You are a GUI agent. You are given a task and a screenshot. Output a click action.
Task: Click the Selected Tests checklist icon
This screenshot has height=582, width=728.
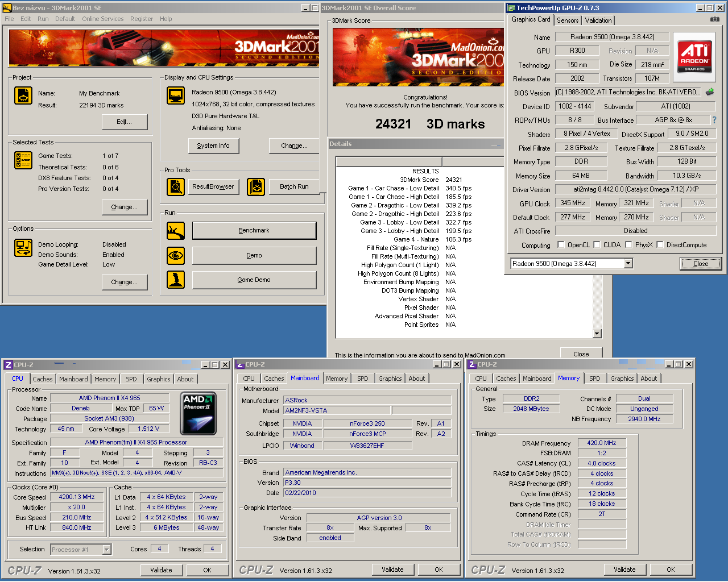[23, 160]
